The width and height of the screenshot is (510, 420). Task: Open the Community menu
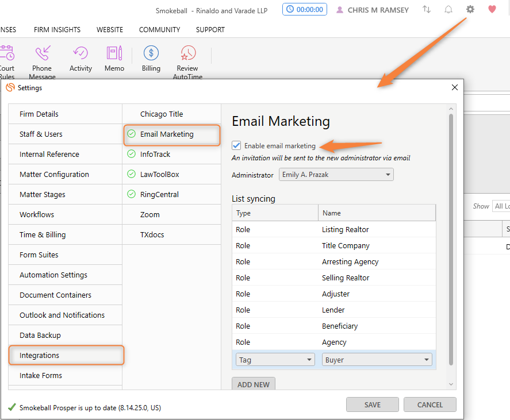[159, 29]
